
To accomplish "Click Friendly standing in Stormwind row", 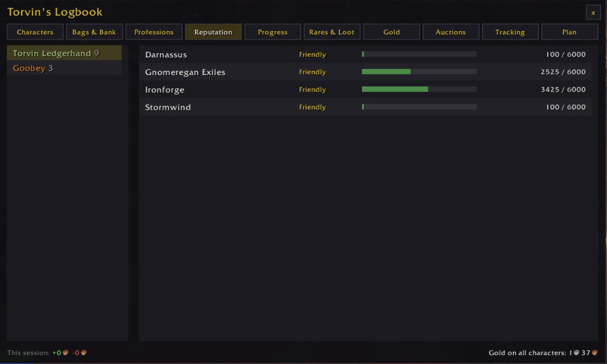I will click(x=312, y=107).
